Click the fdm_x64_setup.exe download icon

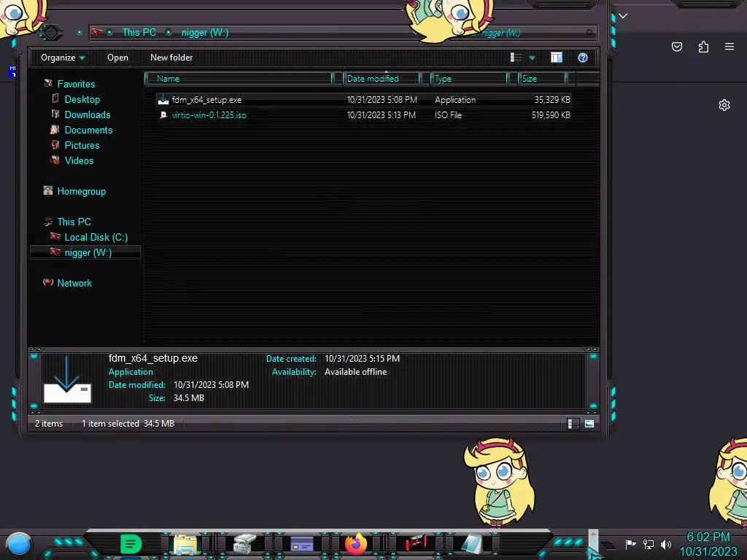[x=163, y=99]
